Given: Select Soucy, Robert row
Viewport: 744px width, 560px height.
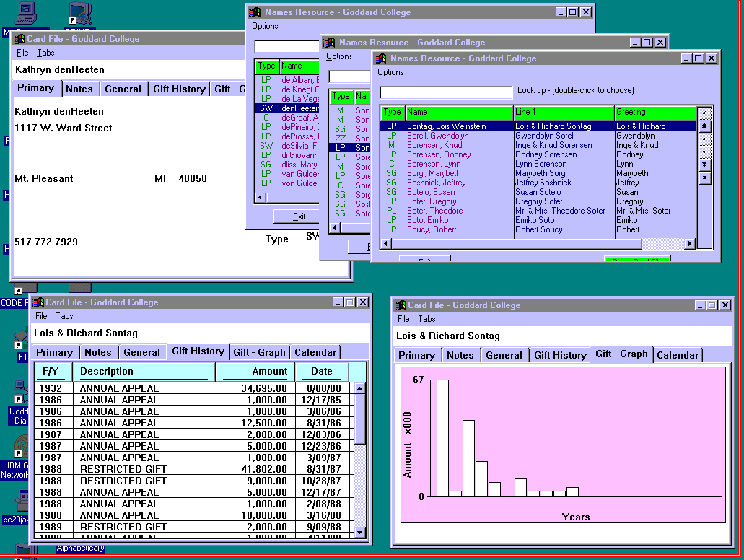Looking at the screenshot, I should coord(538,229).
